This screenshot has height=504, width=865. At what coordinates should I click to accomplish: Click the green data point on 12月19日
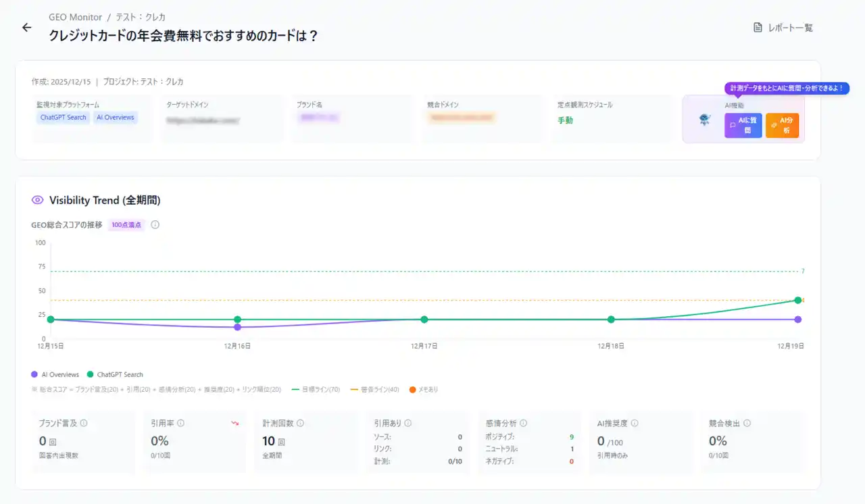[798, 299]
